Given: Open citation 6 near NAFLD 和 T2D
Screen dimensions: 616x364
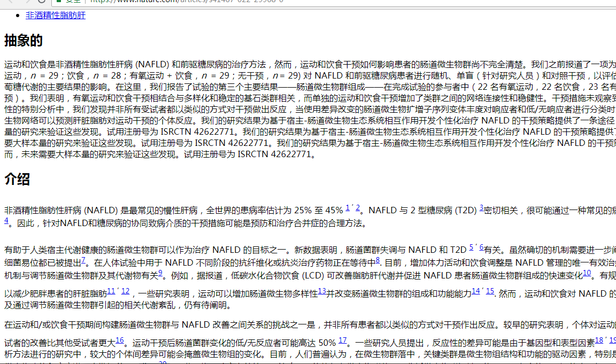Looking at the screenshot, I should 481,248.
